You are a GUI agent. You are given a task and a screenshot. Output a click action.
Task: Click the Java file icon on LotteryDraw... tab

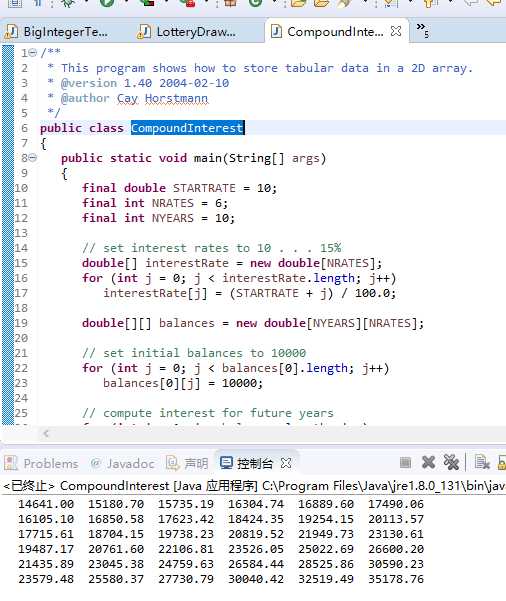(144, 32)
